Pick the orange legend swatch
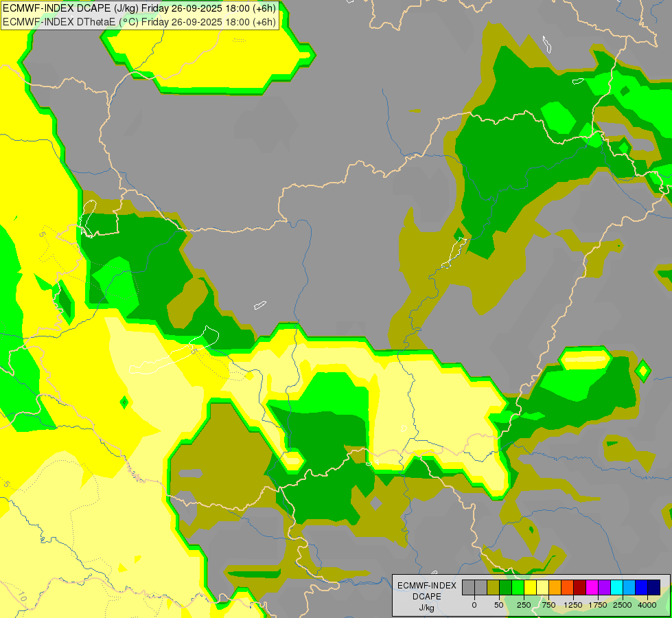 pos(555,587)
